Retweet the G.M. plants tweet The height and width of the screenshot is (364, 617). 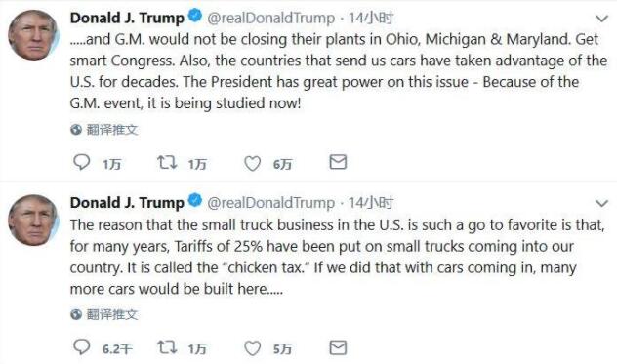(167, 163)
